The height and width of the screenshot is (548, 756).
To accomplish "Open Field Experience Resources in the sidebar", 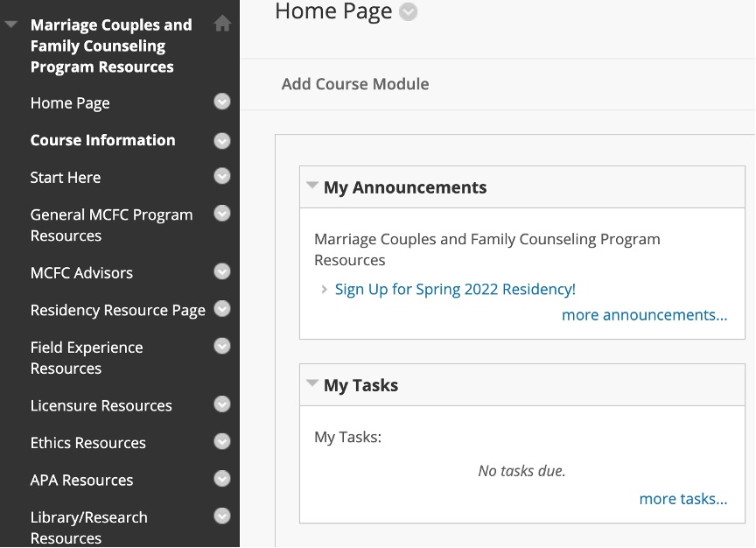I will [87, 358].
